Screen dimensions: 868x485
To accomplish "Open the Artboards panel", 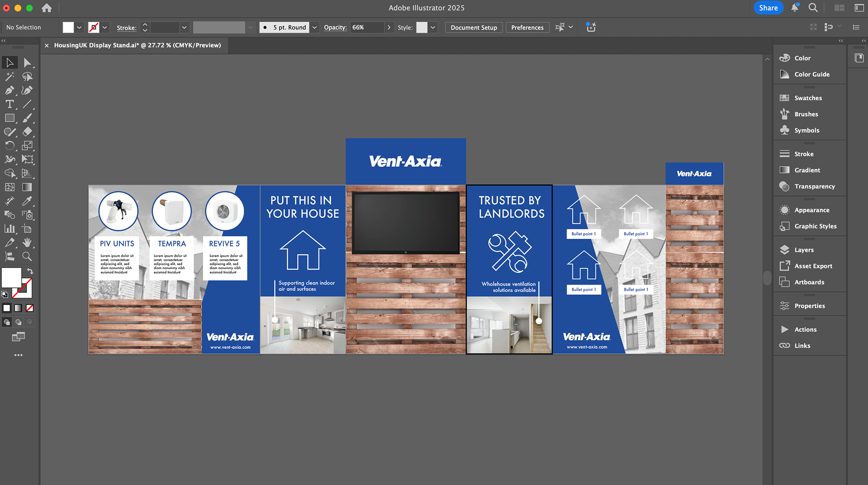I will (809, 282).
